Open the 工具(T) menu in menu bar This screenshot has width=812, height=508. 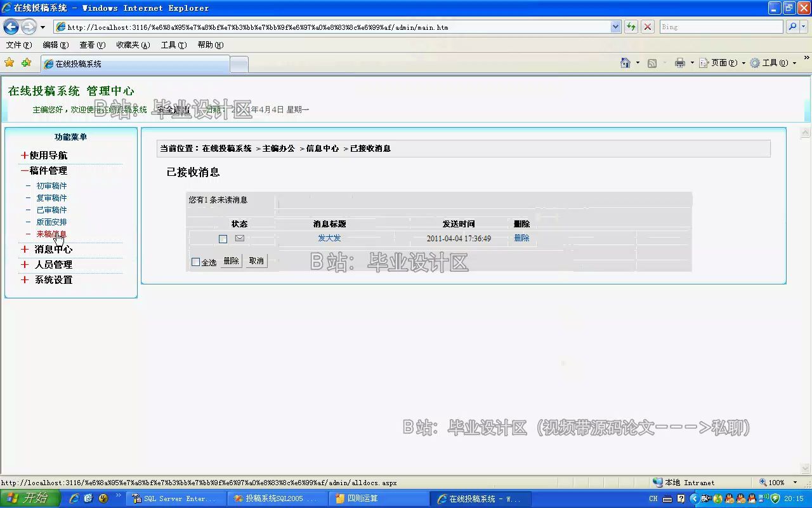[173, 45]
